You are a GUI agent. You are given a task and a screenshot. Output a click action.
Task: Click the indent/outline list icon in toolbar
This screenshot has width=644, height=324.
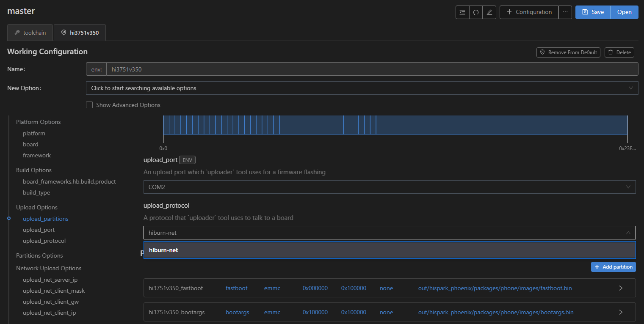462,12
